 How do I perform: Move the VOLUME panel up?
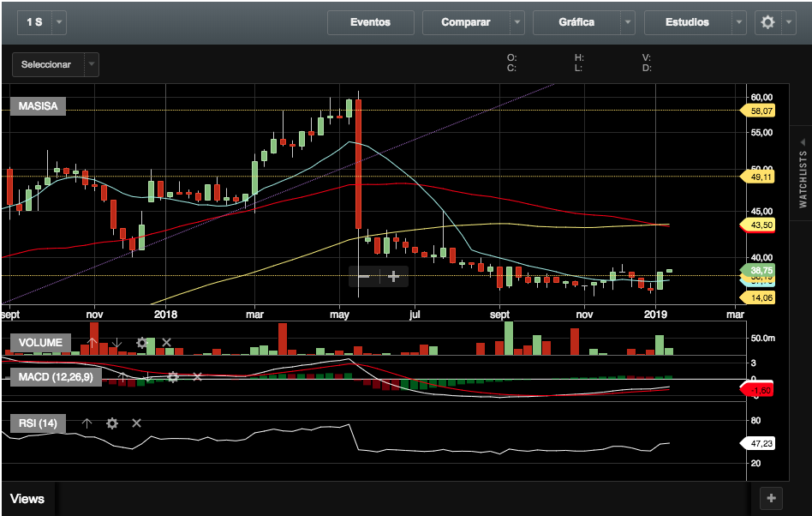(93, 343)
